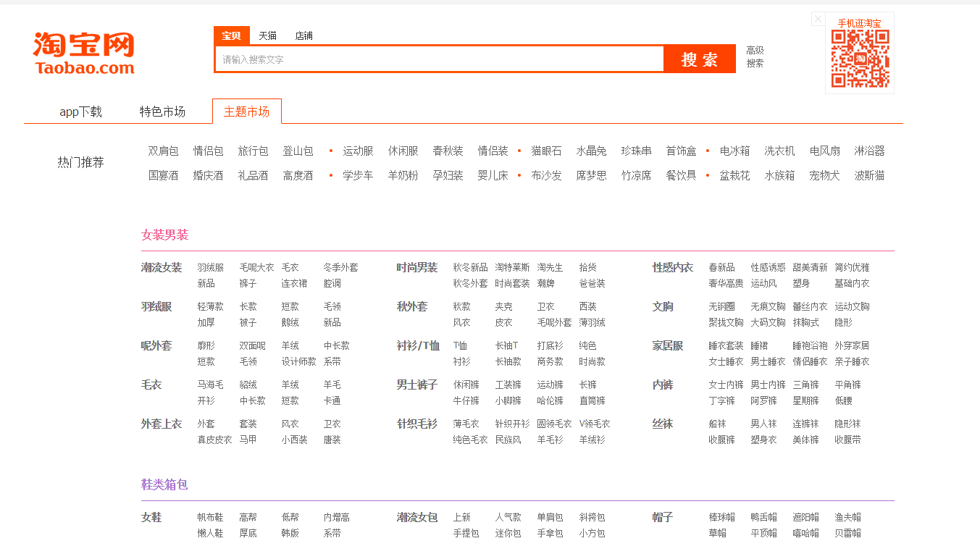Open the app下载 tab
Screen dimensions: 980x546
coord(80,112)
